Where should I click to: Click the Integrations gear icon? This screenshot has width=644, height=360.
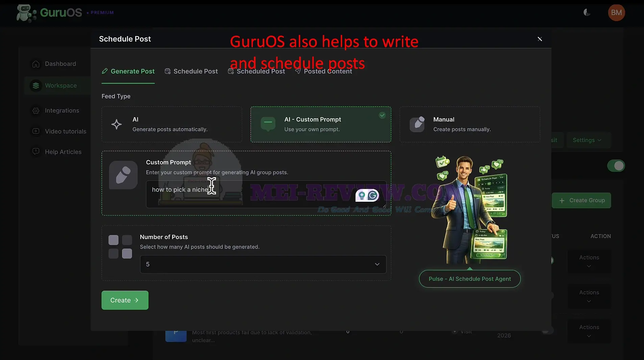36,111
